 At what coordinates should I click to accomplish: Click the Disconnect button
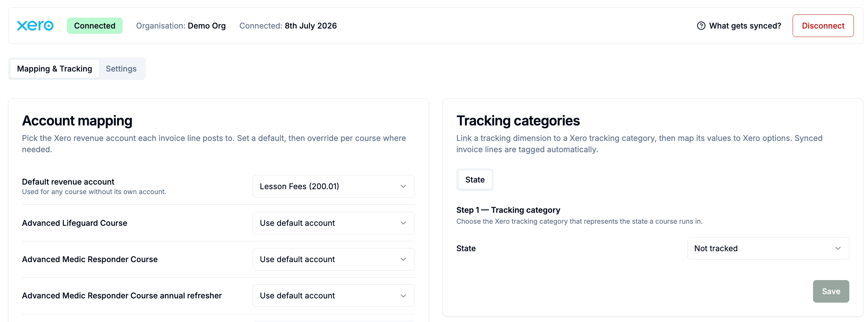[x=823, y=26]
